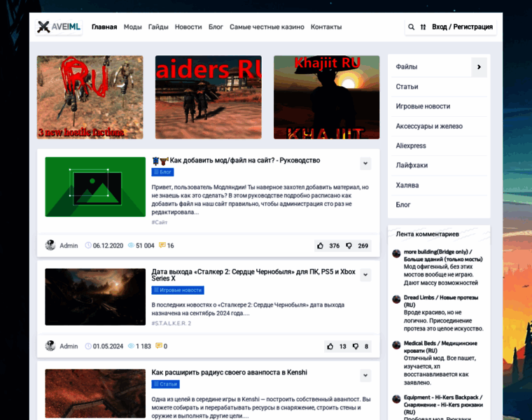Viewport: 532px width, 420px height.
Task: Click Admin avatar on Stalker 2 post
Action: [x=50, y=346]
